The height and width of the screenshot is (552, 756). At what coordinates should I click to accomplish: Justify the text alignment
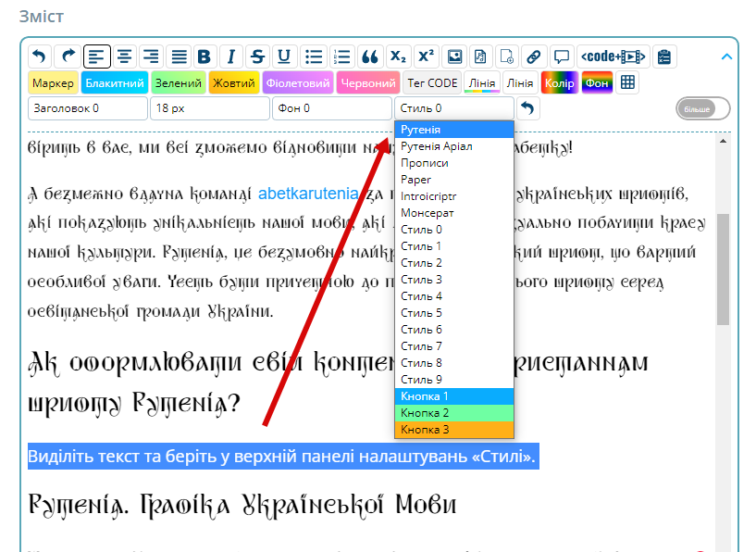179,56
